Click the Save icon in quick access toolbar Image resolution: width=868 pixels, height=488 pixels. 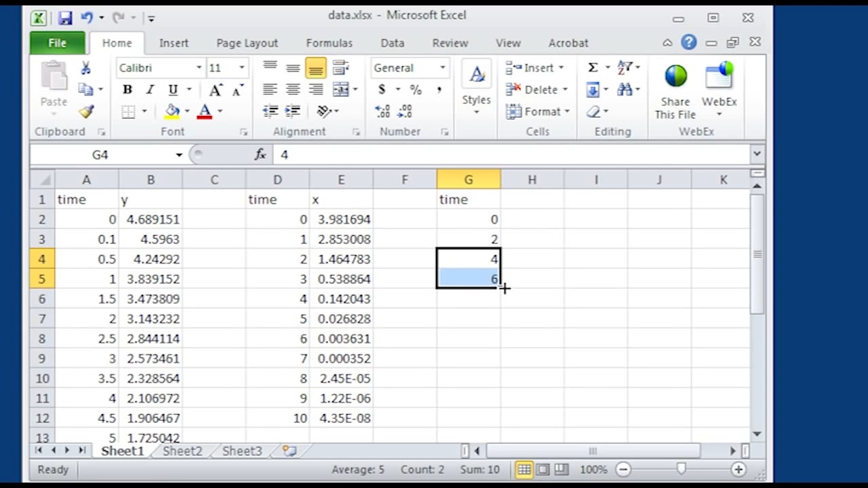coord(64,18)
